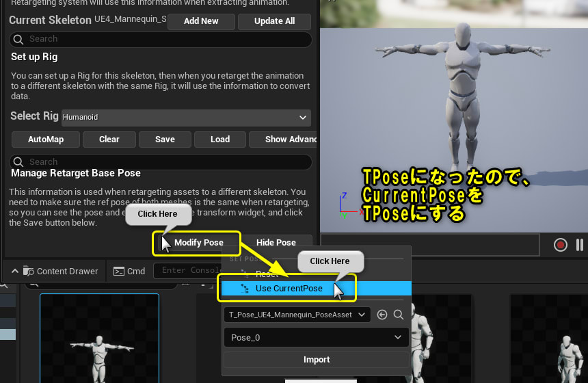Select the walking mannequin thumbnail at far right
Screen dimensions: 588x383
point(549,339)
